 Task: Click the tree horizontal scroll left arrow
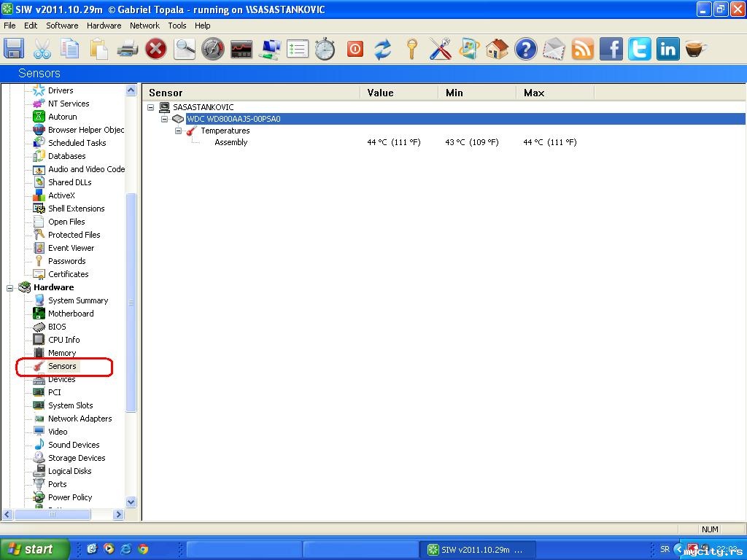(x=7, y=514)
